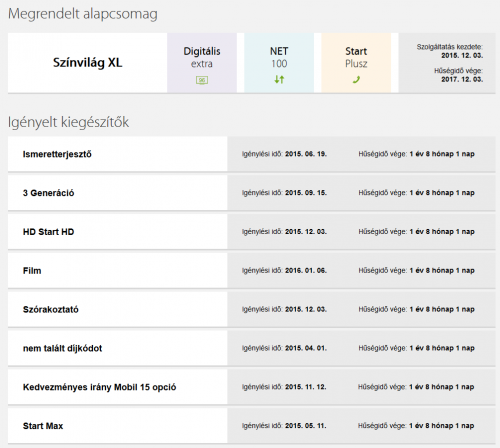Viewport: 500px width, 448px height.
Task: Click Hűségidő vége value in HD Start HD row
Action: [x=442, y=232]
